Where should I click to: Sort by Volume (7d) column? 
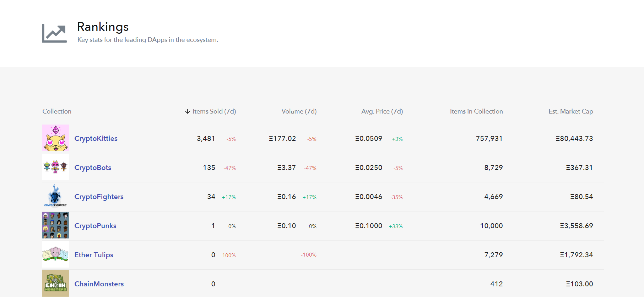tap(299, 111)
